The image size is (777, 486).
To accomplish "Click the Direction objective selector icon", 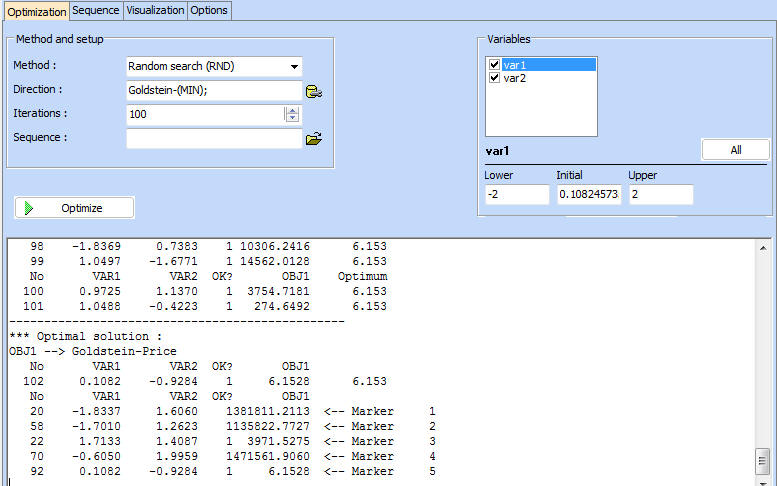I will tap(314, 91).
